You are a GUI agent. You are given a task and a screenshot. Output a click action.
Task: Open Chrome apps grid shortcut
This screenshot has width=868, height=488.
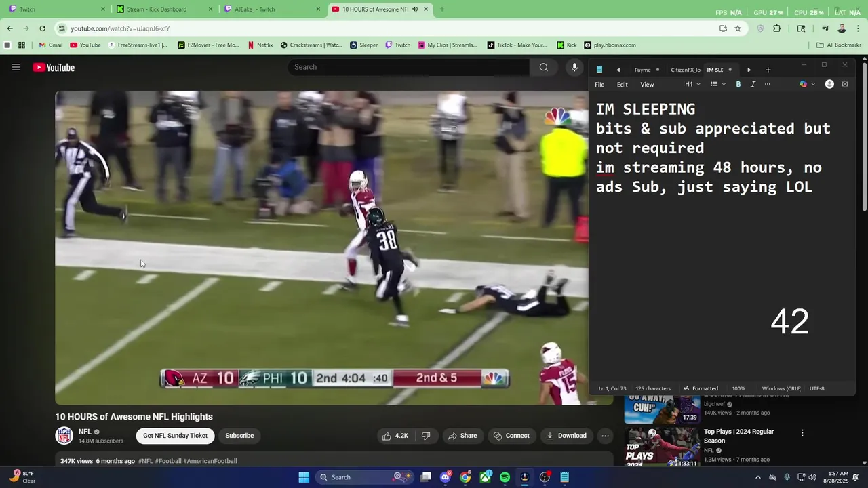coord(22,45)
